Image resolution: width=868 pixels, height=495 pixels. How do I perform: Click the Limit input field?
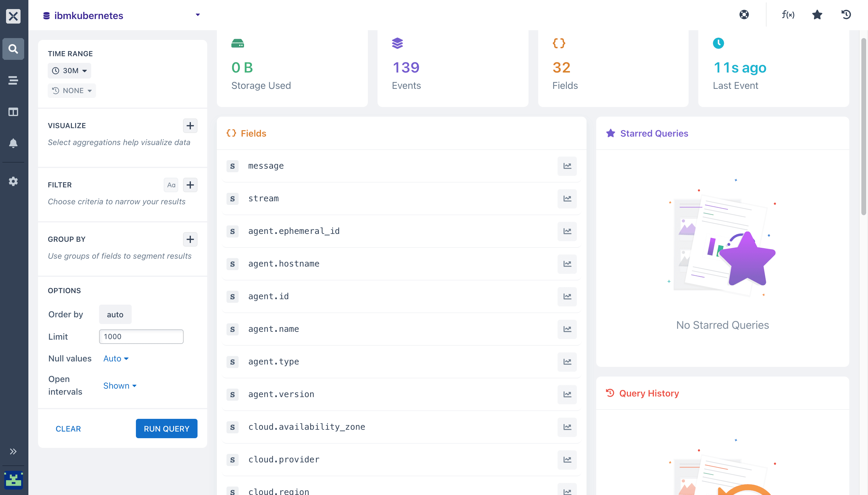pos(141,337)
